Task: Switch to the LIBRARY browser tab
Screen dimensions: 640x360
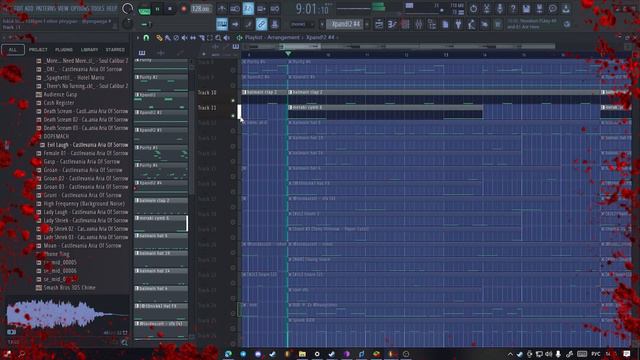Action: [89, 50]
